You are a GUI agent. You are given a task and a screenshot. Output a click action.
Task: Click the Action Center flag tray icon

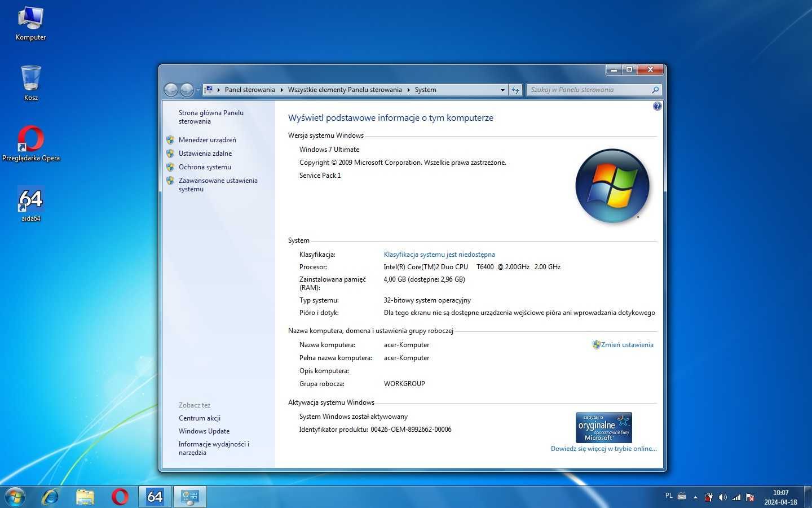pyautogui.click(x=751, y=497)
